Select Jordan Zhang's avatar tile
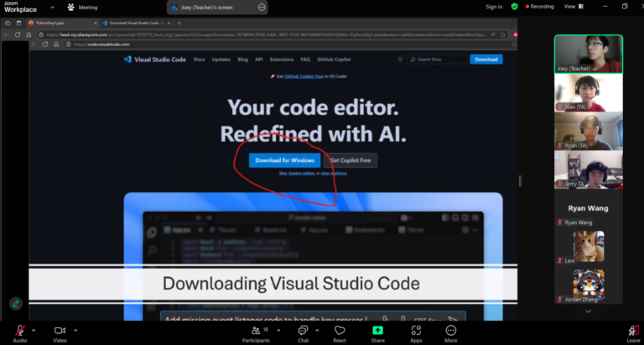Viewport: 644px width, 345px height. (589, 285)
